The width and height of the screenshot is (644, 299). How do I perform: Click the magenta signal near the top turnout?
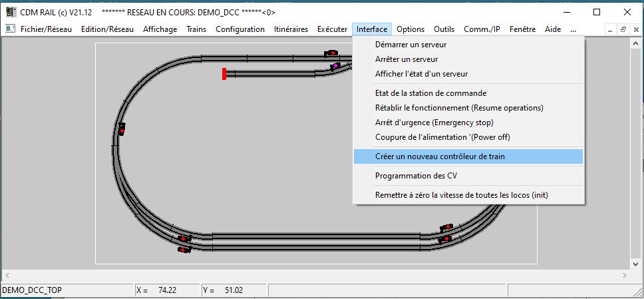tap(335, 65)
